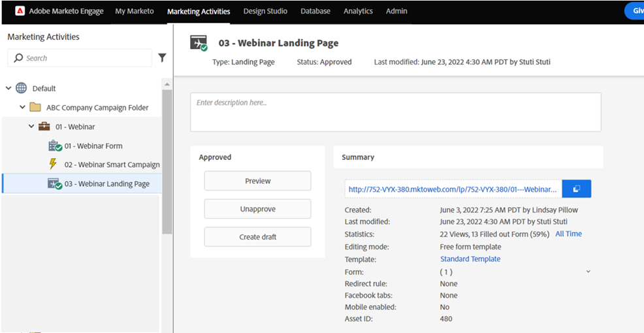Click the Asset ID value 480

pyautogui.click(x=445, y=319)
